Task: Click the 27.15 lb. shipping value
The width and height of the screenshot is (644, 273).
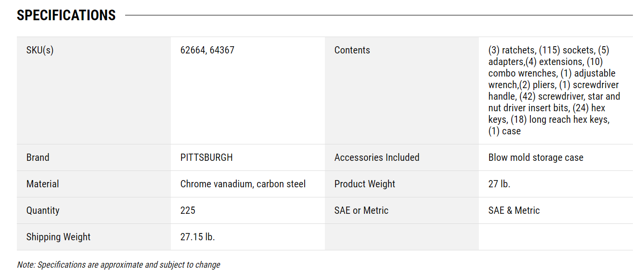Action: click(197, 237)
